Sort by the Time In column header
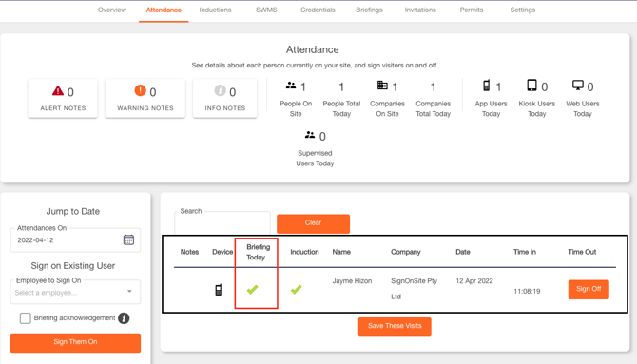637x364 pixels. 525,252
